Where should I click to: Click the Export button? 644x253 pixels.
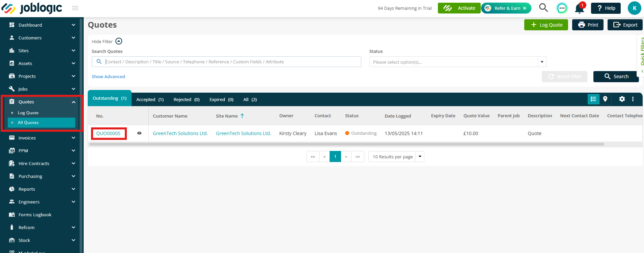[625, 25]
